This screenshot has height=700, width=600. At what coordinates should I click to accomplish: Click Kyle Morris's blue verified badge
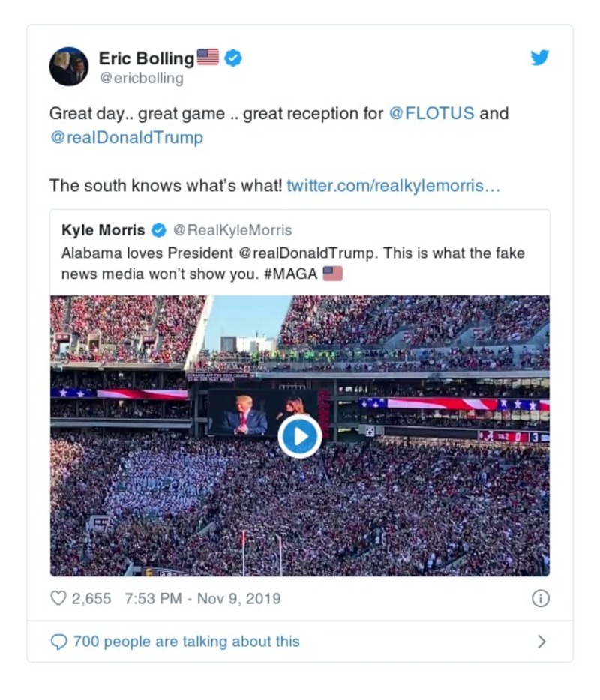159,230
